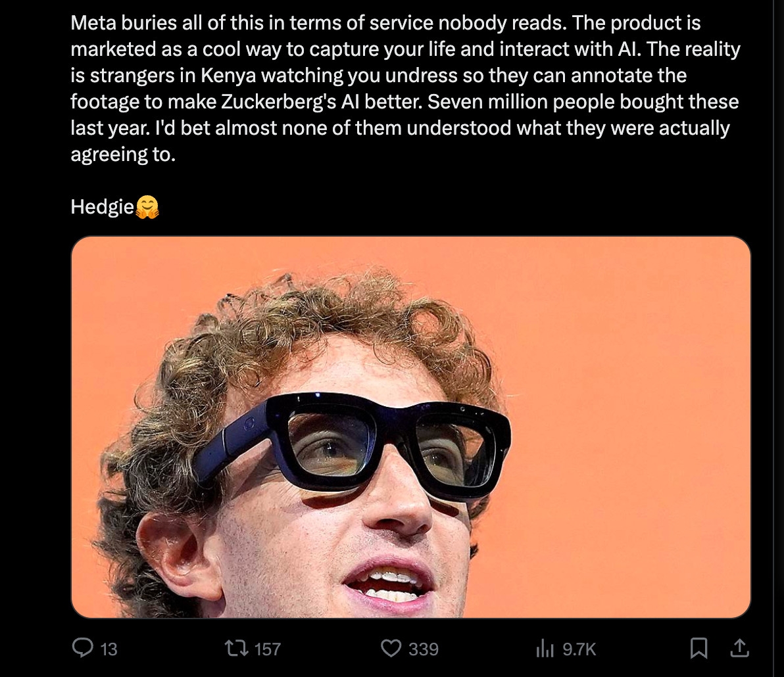The width and height of the screenshot is (784, 677).
Task: Repost the tweet using the retweet arrows icon
Action: 237,649
